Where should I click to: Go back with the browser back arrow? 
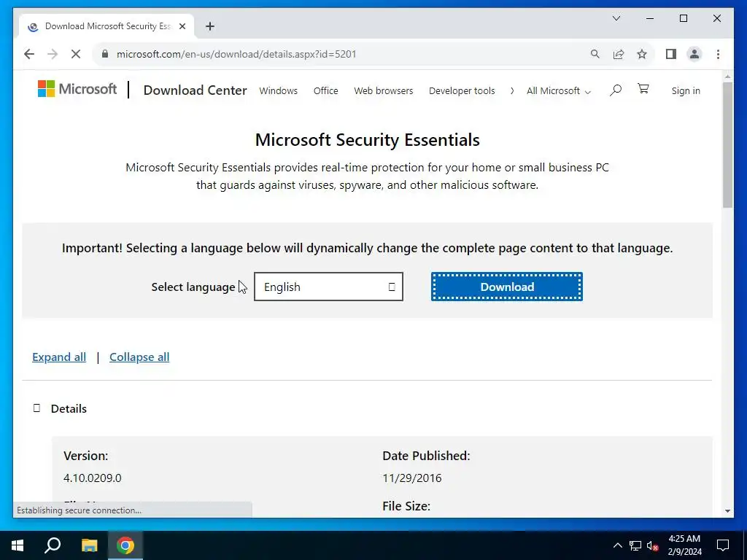coord(29,54)
